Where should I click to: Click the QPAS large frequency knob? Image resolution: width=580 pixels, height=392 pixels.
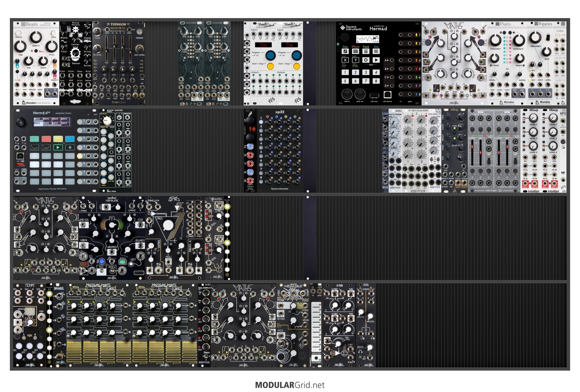[168, 225]
